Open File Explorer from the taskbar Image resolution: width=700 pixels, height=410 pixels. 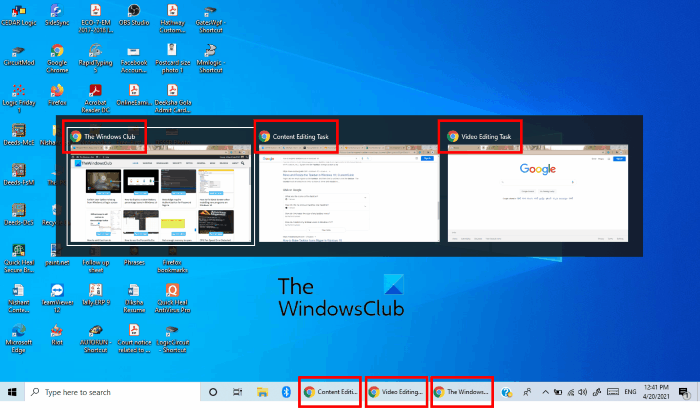[262, 392]
